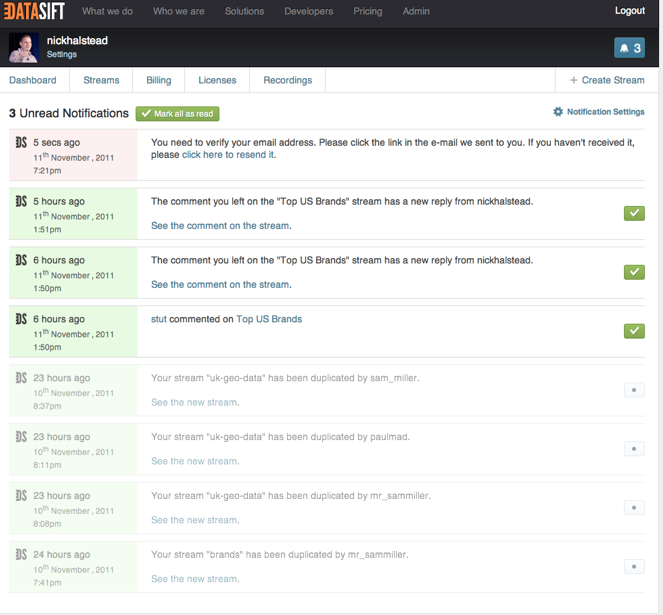The height and width of the screenshot is (615, 663).
Task: Click DS icon on the 24 hours ago notification
Action: [21, 554]
